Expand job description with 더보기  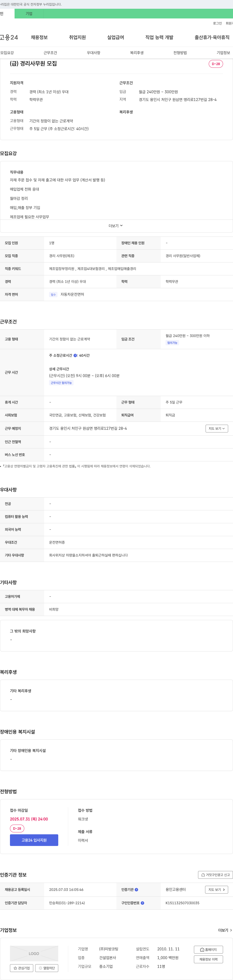point(116,226)
